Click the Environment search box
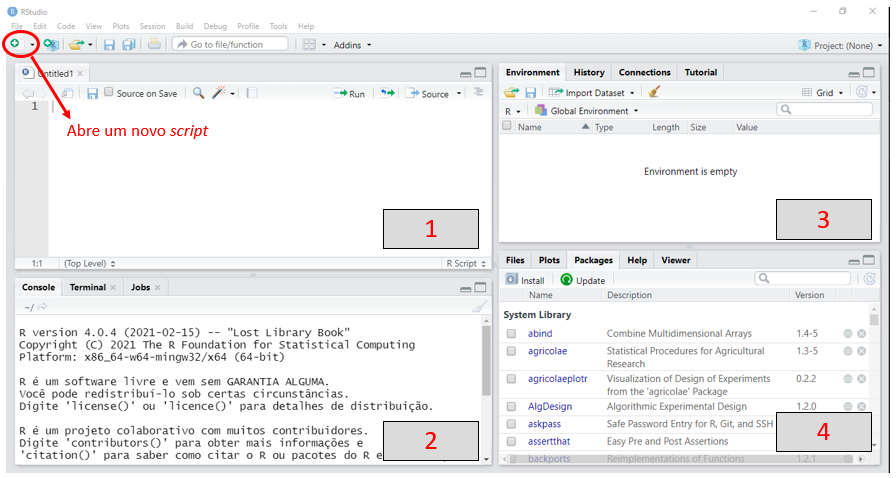This screenshot has width=896, height=478. [x=825, y=109]
